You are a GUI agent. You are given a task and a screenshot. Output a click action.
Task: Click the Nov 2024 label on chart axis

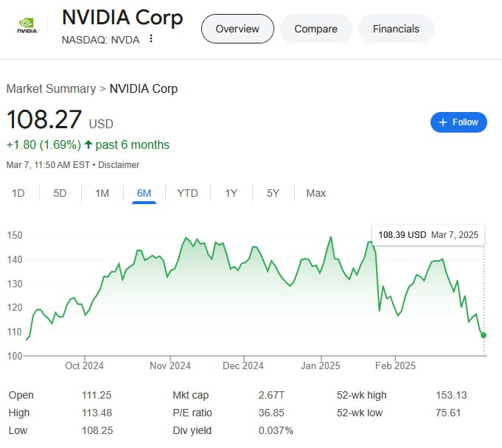tap(170, 365)
